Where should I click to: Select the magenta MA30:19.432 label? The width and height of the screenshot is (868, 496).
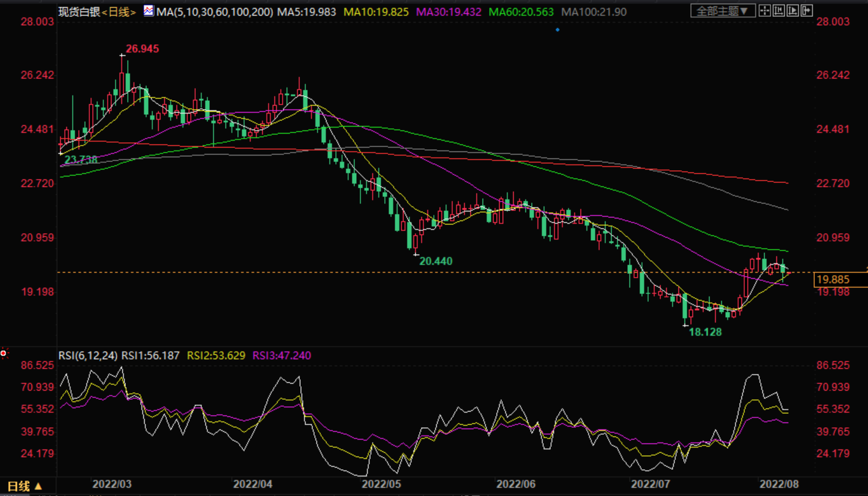pos(448,12)
